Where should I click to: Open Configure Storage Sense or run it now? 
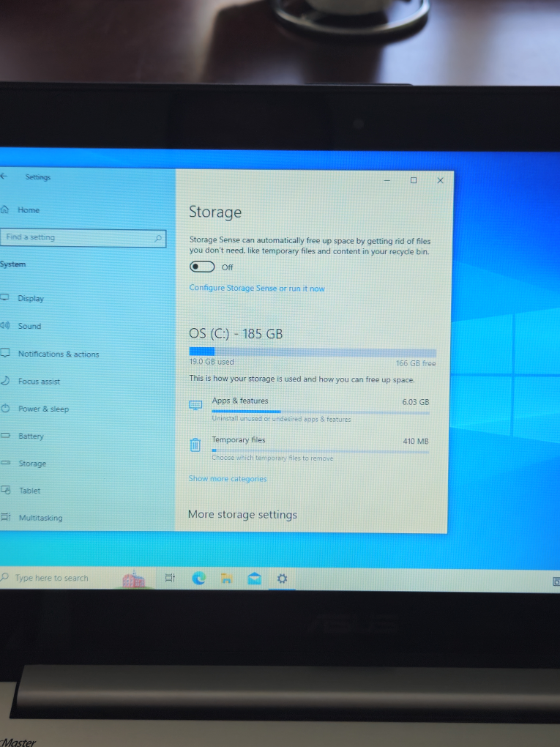click(x=257, y=289)
